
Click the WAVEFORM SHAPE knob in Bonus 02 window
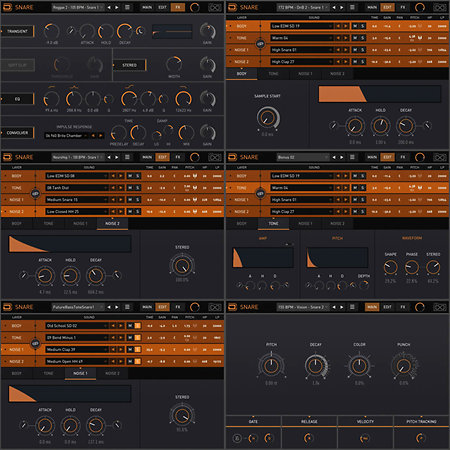coord(390,267)
